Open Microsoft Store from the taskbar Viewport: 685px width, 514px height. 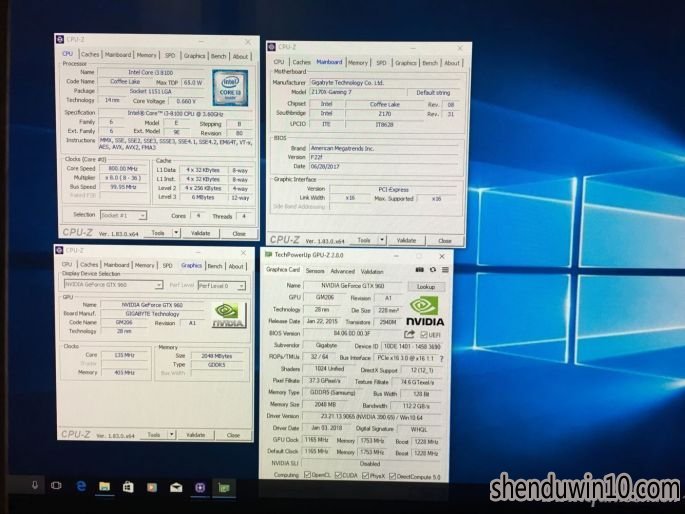(x=128, y=486)
